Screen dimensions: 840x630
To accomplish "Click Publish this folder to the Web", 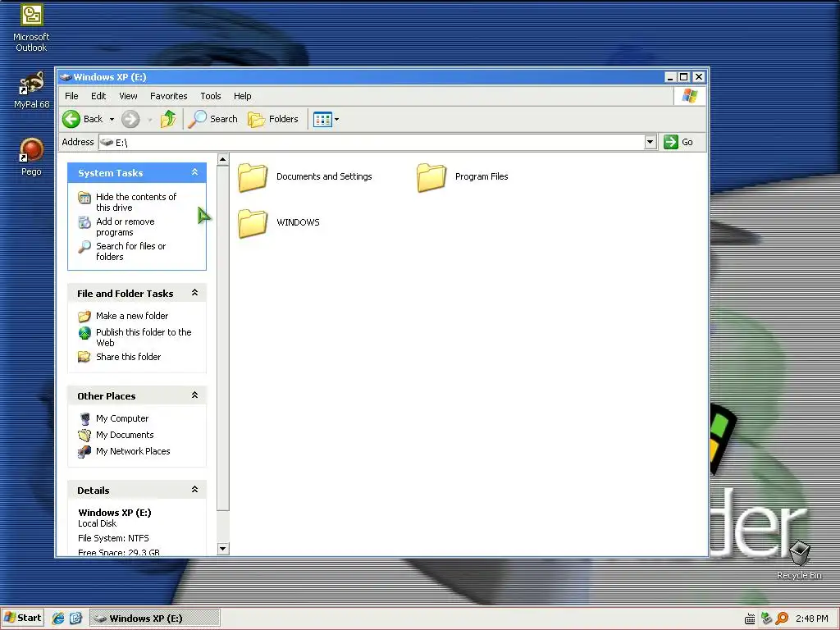I will 144,337.
